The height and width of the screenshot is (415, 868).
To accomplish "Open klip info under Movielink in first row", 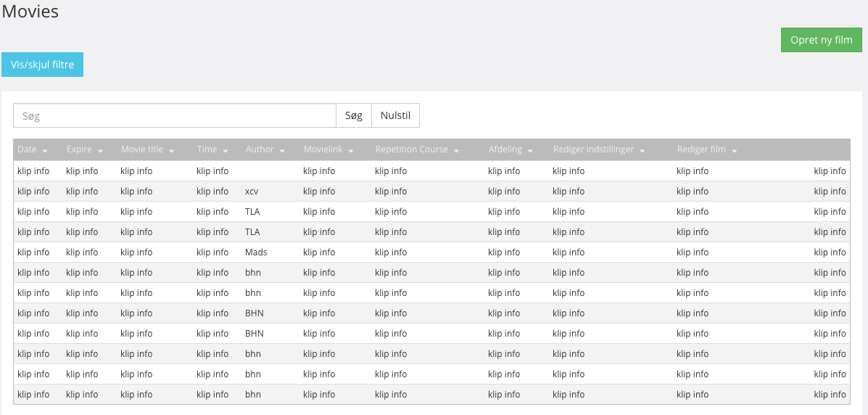I will coord(319,171).
